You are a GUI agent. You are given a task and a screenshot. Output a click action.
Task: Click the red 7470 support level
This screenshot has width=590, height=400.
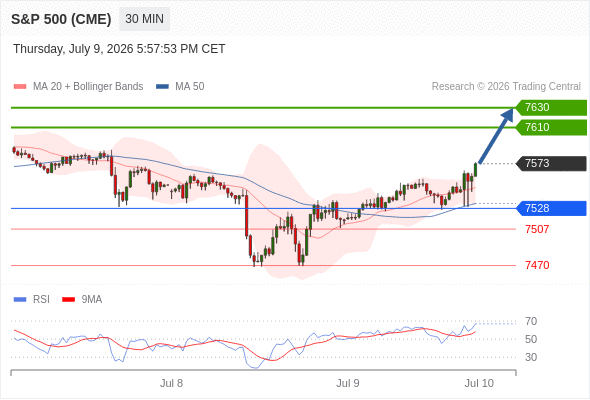[537, 265]
